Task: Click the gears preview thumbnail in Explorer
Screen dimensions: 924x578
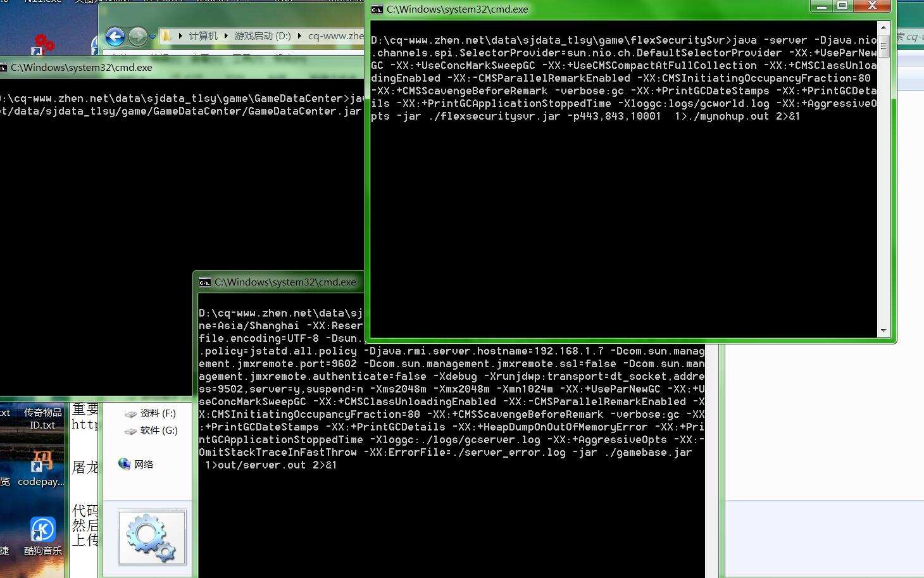Action: [152, 537]
